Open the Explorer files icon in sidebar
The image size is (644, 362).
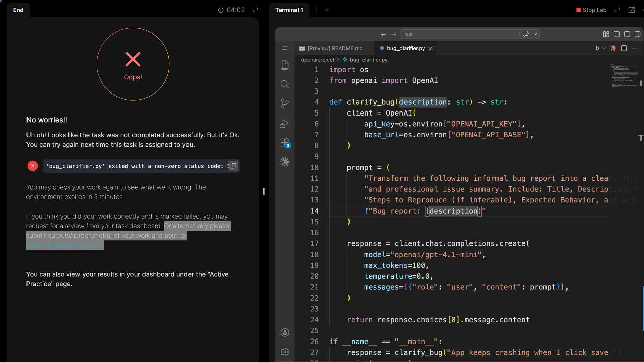(x=285, y=65)
